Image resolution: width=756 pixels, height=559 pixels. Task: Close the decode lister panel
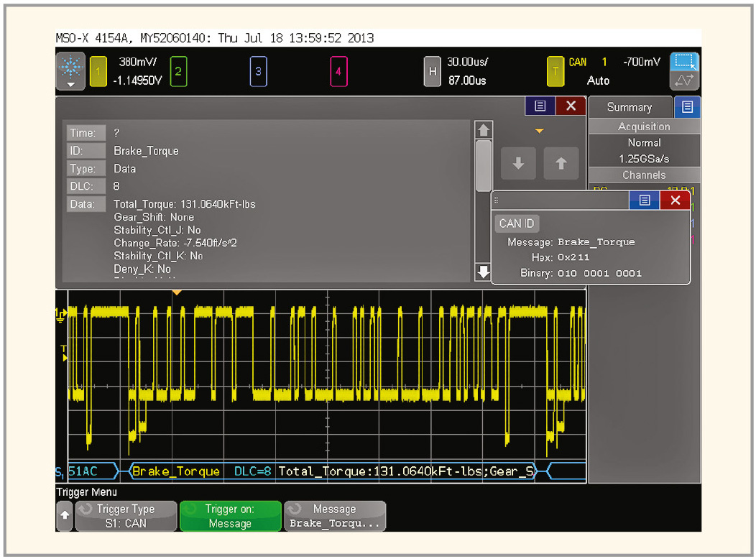tap(571, 106)
